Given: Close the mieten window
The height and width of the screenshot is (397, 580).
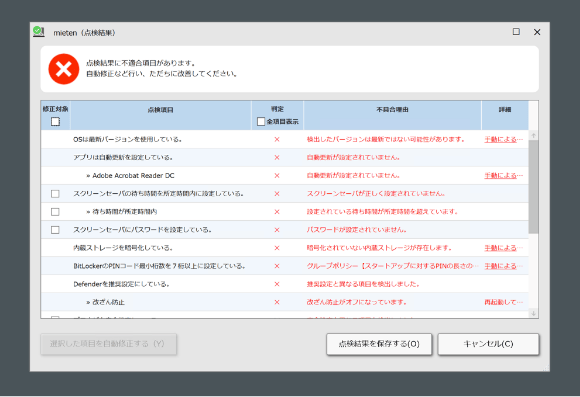Looking at the screenshot, I should pyautogui.click(x=537, y=32).
